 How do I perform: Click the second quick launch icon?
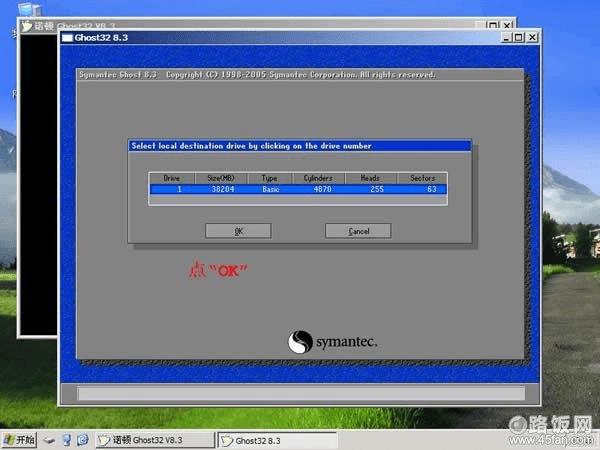coord(67,440)
